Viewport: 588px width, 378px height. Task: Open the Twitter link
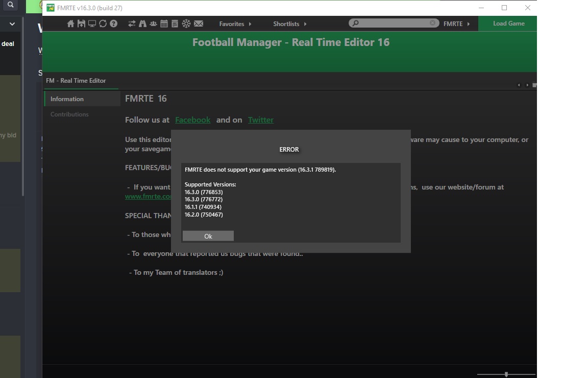tap(261, 120)
